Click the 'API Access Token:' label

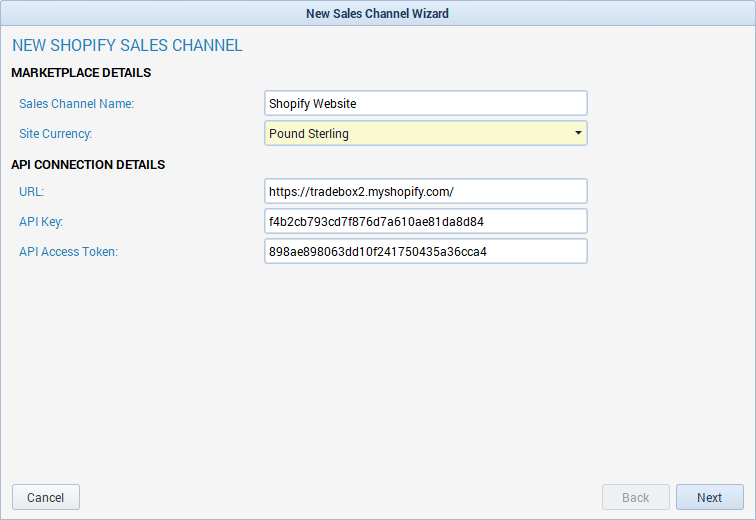[x=68, y=252]
